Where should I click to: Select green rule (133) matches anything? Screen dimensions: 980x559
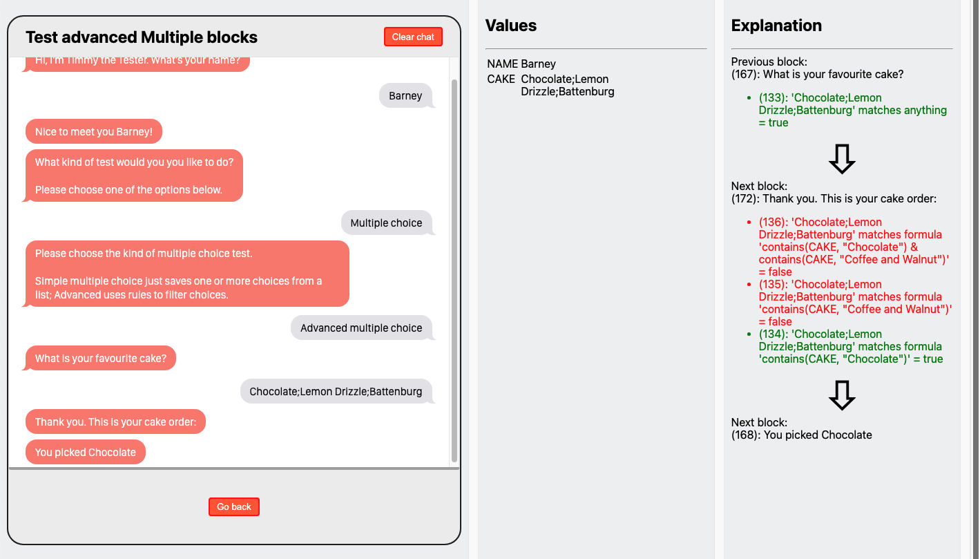click(x=852, y=110)
